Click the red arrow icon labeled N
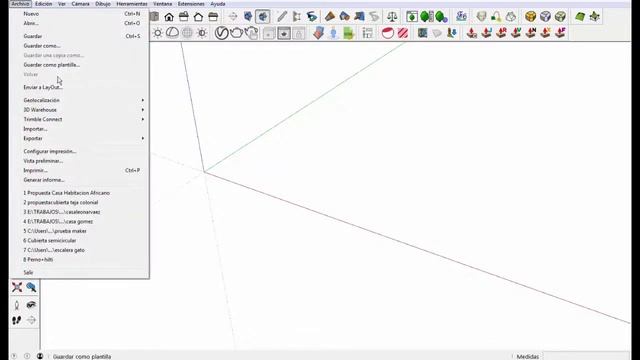This screenshot has width=640, height=360. (531, 33)
